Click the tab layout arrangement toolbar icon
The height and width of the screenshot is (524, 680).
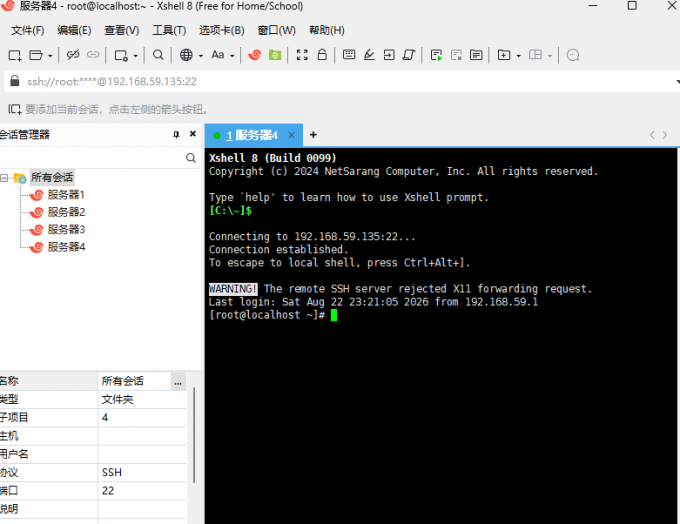click(536, 55)
